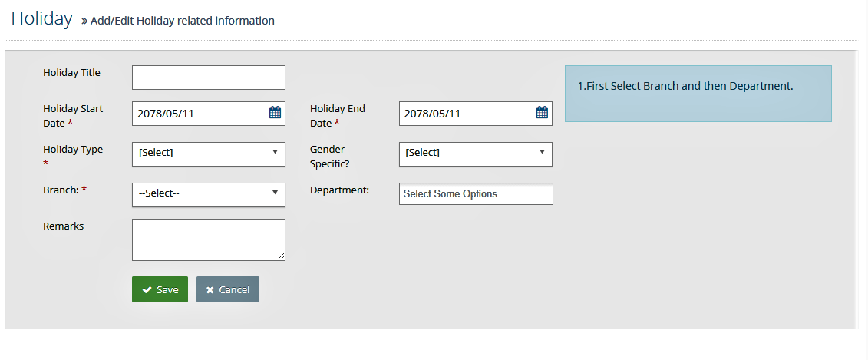The image size is (868, 360).
Task: Save the holiday information
Action: pos(160,289)
